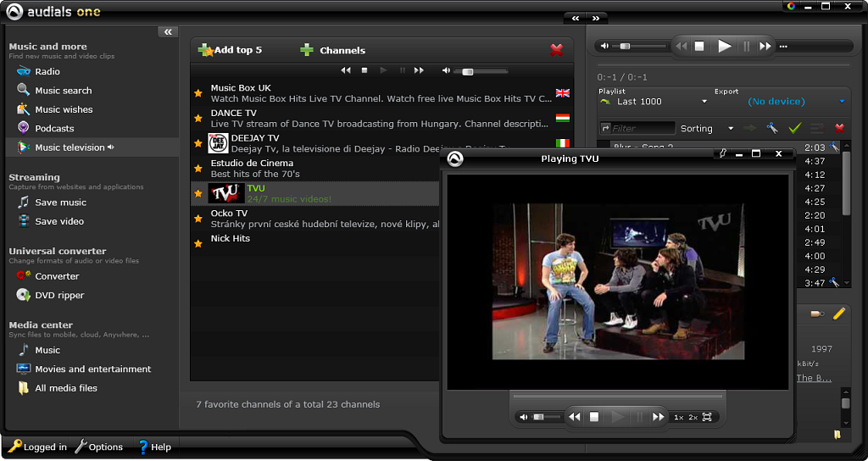Toggle favorite star for Ocko TV

pos(198,219)
